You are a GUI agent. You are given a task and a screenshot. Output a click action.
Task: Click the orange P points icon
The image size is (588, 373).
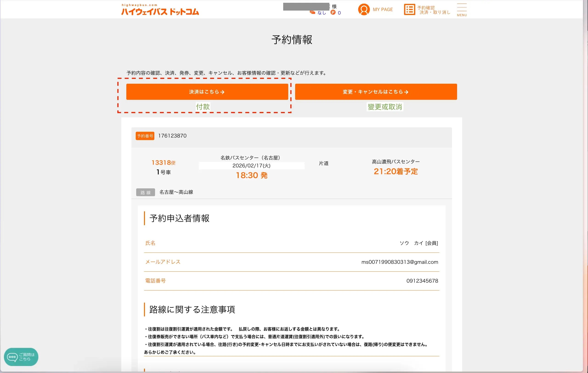[x=333, y=12]
